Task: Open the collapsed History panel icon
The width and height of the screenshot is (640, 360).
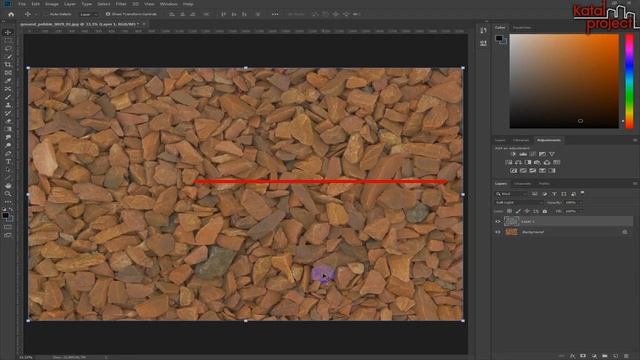Action: coord(483,31)
